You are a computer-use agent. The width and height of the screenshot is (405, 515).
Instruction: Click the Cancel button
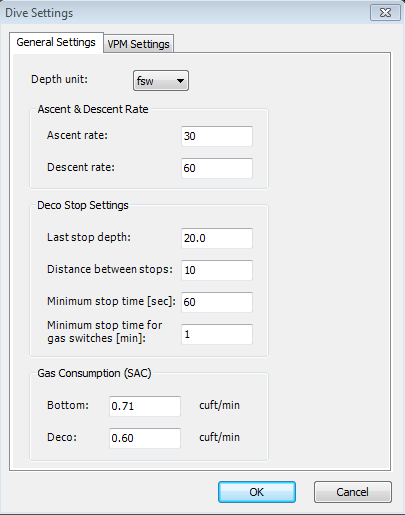(353, 492)
